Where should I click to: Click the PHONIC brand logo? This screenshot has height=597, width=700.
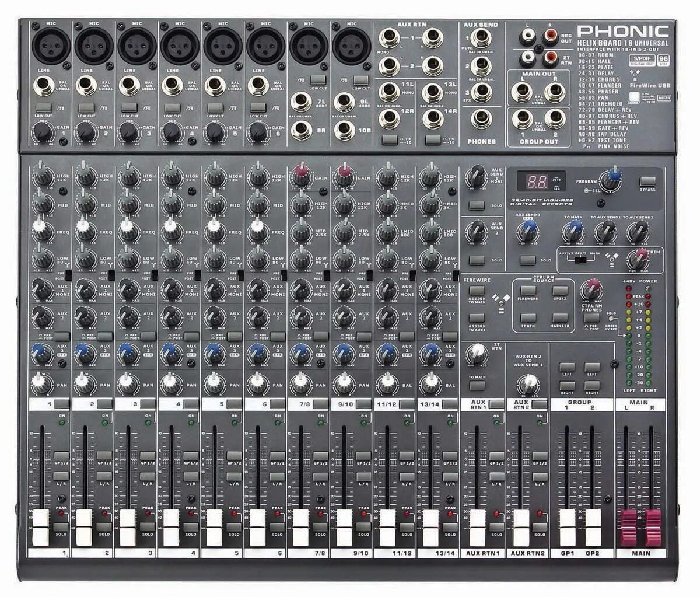(x=623, y=32)
